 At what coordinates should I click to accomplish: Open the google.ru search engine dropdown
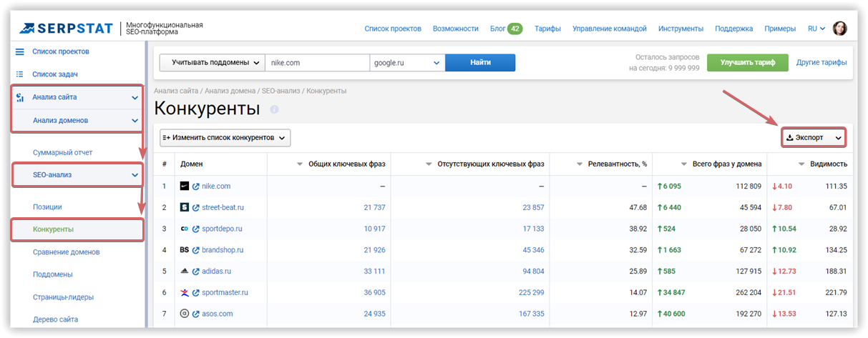[407, 63]
